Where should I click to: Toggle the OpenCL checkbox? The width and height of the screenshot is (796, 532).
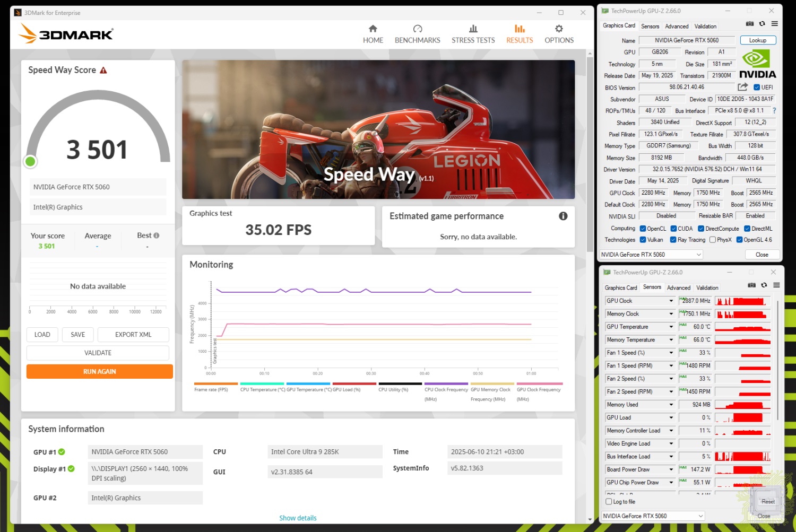(643, 229)
